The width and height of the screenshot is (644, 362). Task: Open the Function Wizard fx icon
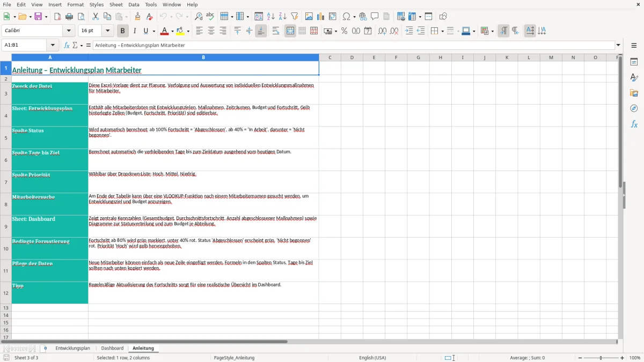point(67,45)
